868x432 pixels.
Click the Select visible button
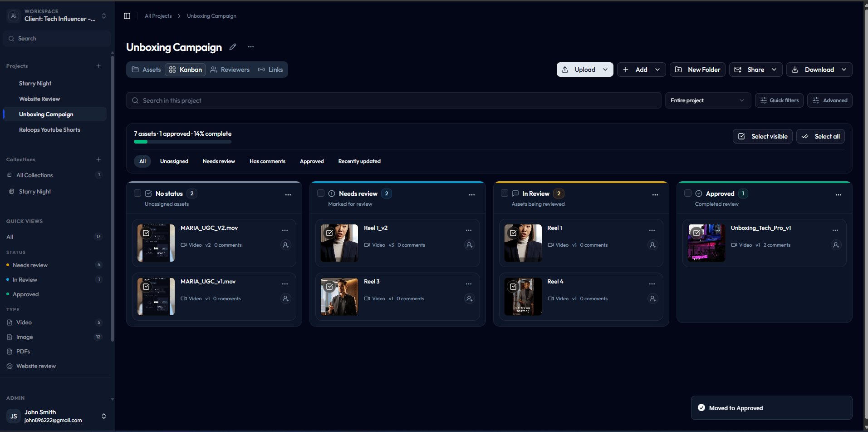[763, 136]
